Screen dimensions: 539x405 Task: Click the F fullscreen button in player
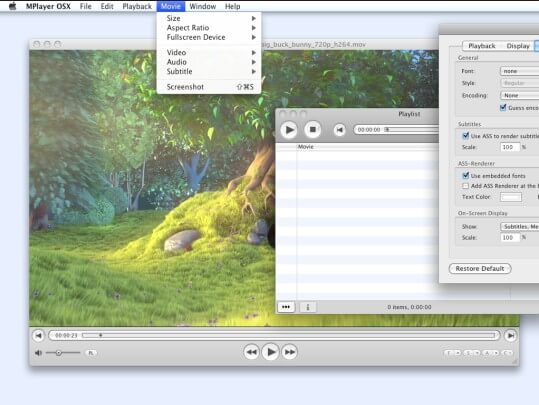click(x=449, y=353)
